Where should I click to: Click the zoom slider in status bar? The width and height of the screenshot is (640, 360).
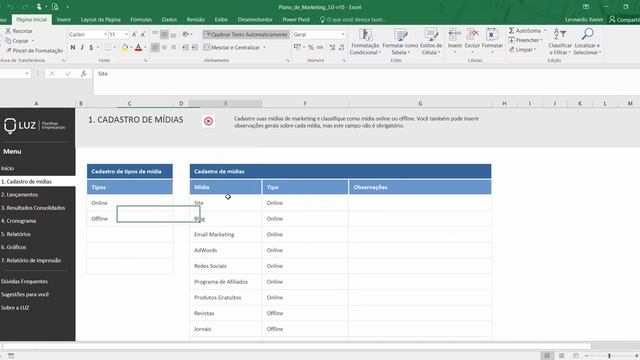click(x=609, y=356)
